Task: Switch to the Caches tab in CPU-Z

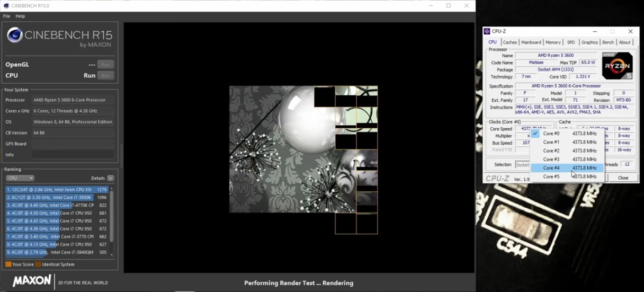Action: [x=509, y=42]
